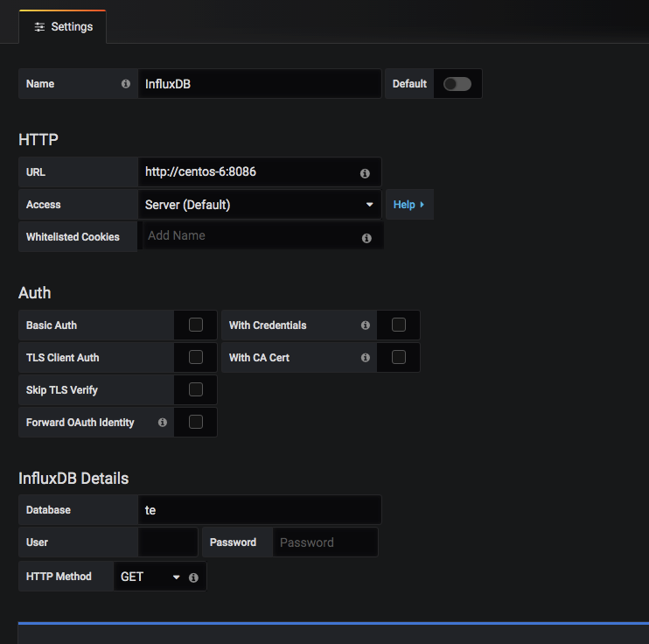This screenshot has height=644, width=649.
Task: Click the HTTP Method label
Action: 59,577
